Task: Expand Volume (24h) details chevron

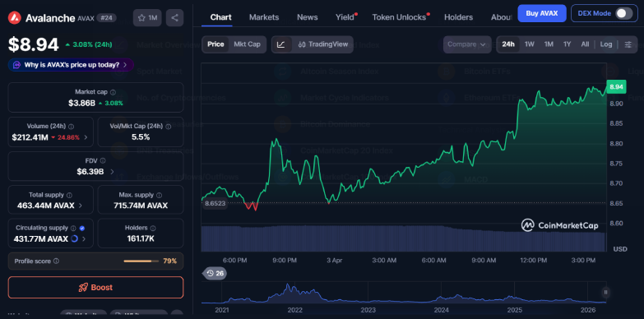Action: coord(86,137)
